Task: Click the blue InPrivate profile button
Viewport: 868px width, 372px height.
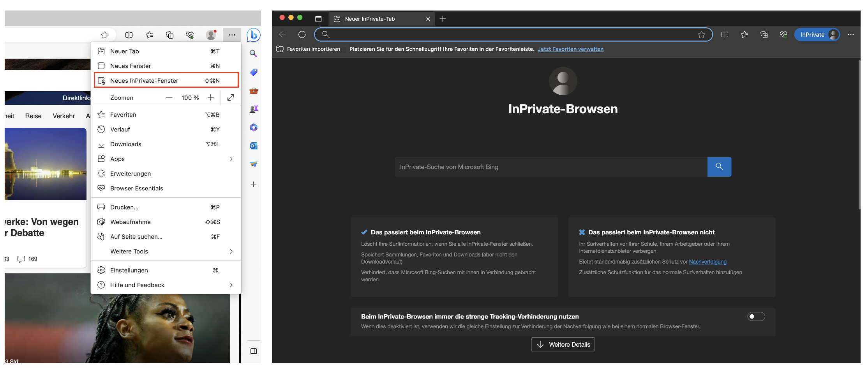Action: (x=817, y=35)
